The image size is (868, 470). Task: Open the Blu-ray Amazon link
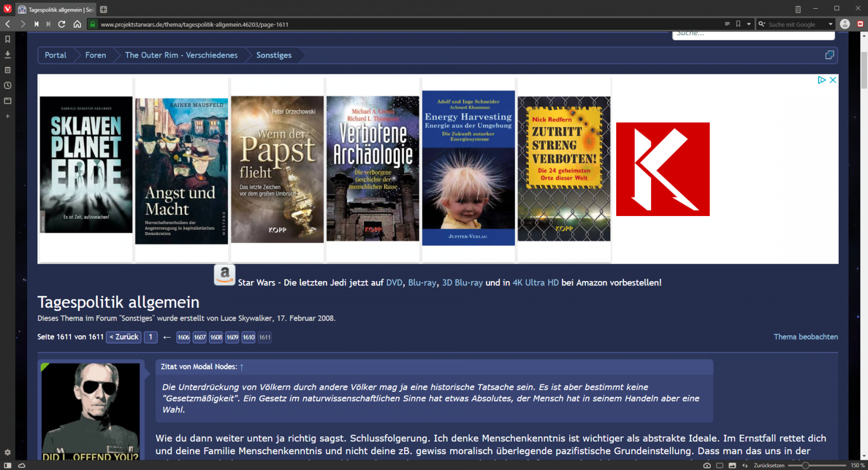[422, 283]
